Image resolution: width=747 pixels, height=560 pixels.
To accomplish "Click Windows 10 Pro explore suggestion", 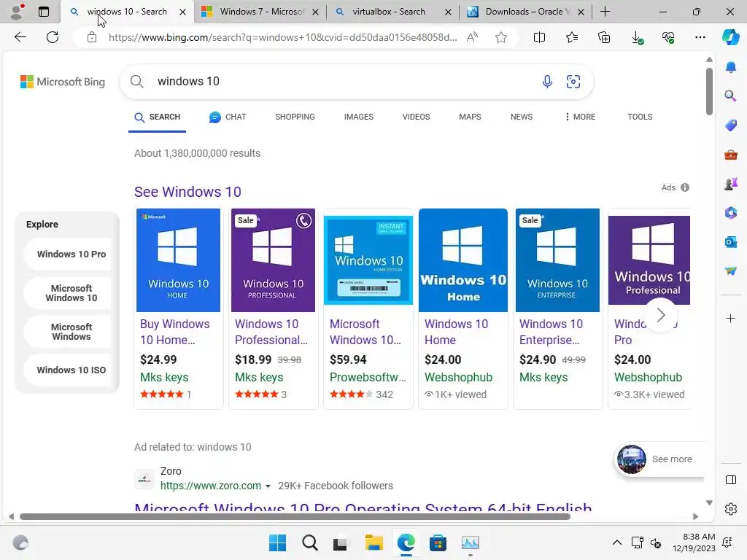I will (71, 254).
